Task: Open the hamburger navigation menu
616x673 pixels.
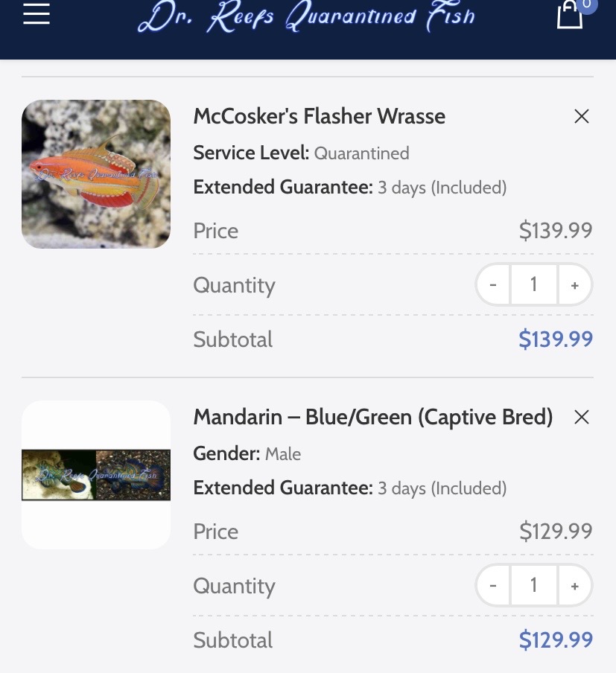Action: [36, 13]
